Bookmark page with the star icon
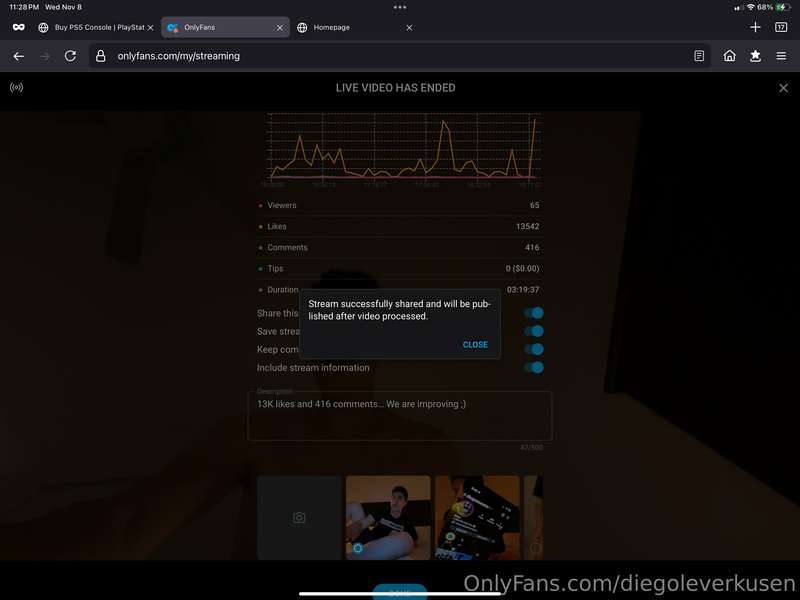 pos(755,56)
